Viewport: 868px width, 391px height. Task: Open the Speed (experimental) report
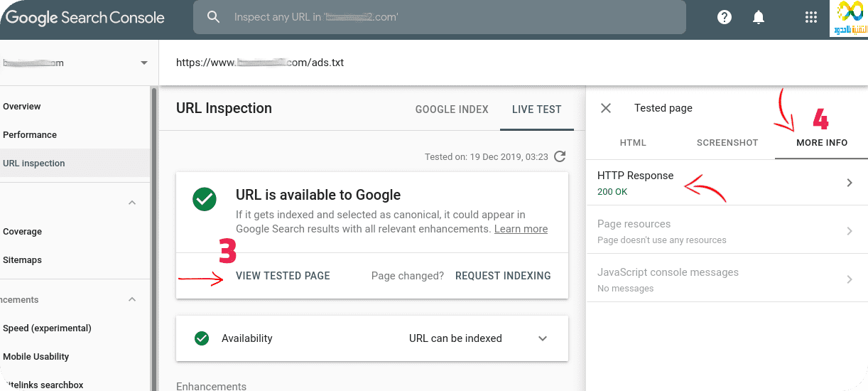coord(47,328)
